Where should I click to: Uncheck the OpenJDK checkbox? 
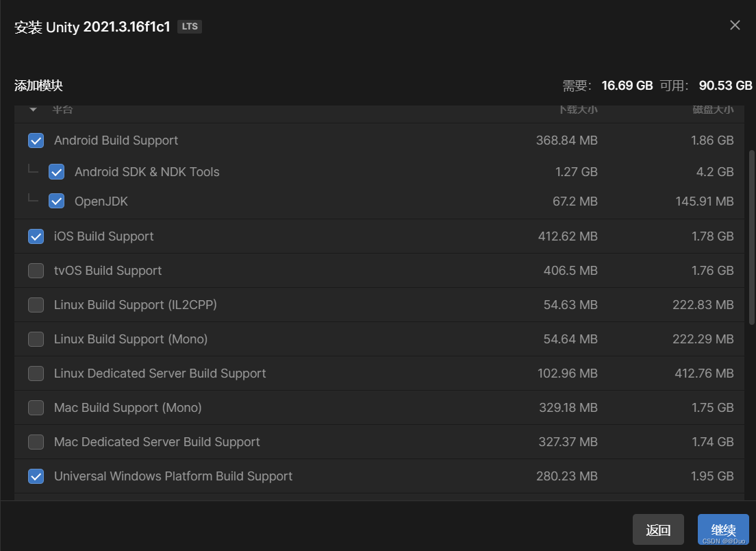click(x=56, y=201)
